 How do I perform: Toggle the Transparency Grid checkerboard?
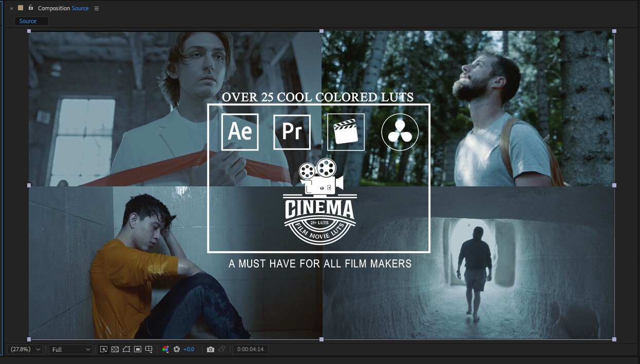[x=115, y=349]
